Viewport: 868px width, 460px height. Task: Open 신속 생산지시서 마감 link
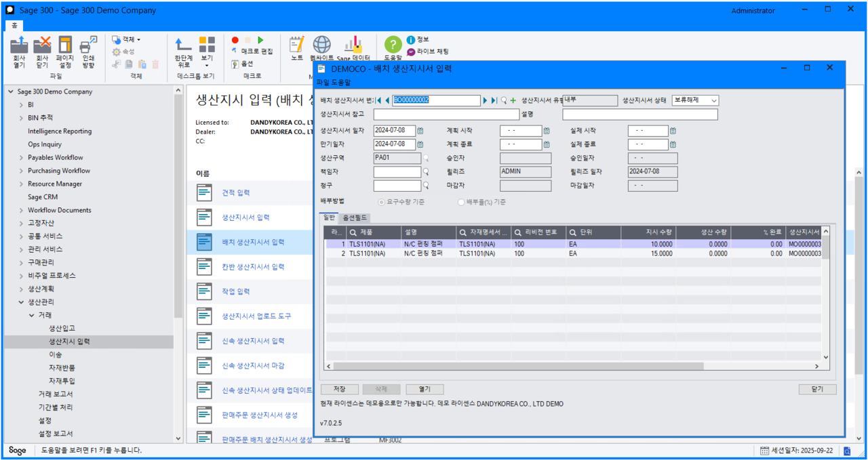[x=253, y=366]
